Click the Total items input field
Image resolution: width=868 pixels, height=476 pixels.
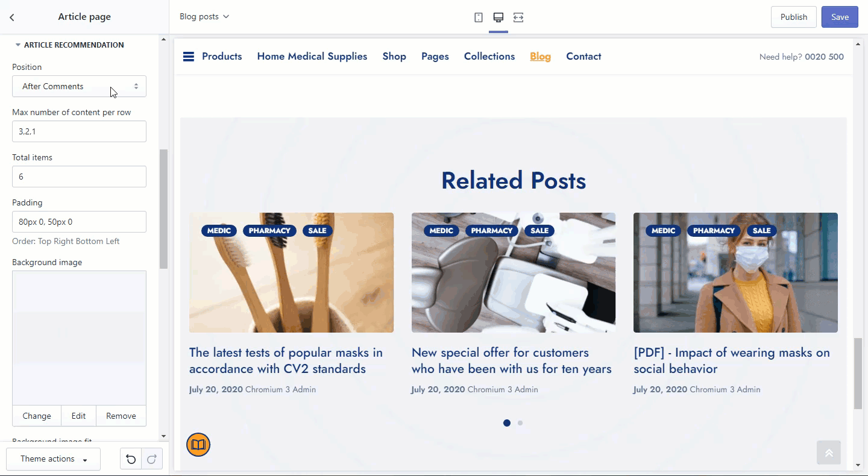(x=79, y=177)
